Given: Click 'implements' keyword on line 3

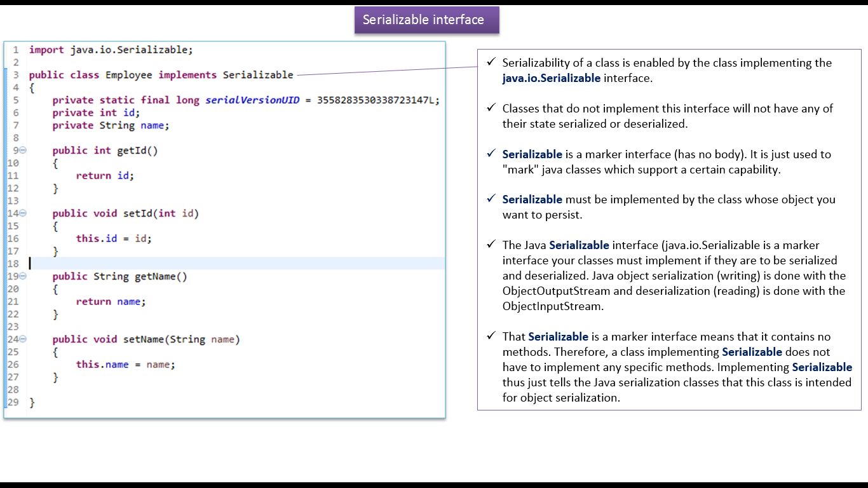Looking at the screenshot, I should tap(187, 75).
